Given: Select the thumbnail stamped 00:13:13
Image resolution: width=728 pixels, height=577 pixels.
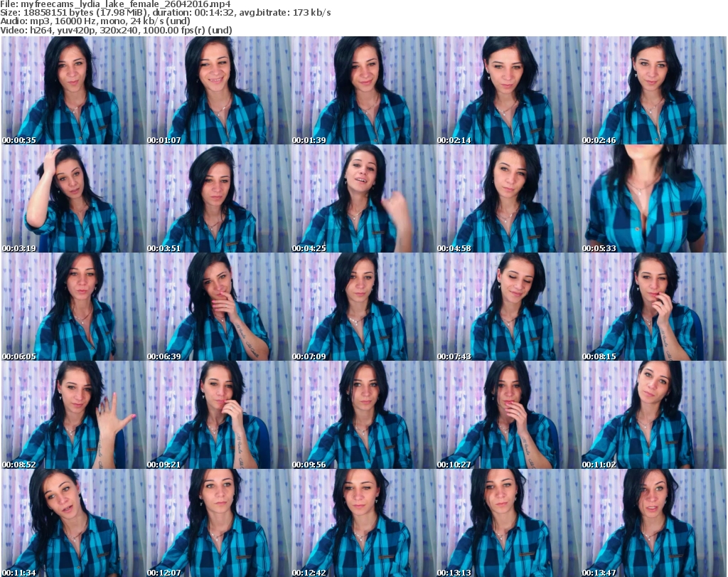Looking at the screenshot, I should [x=508, y=523].
